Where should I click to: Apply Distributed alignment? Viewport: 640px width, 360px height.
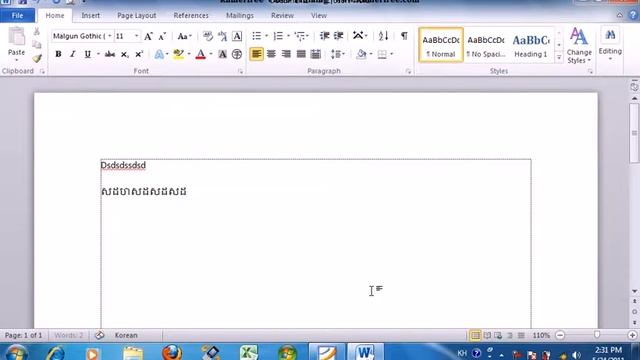point(316,54)
